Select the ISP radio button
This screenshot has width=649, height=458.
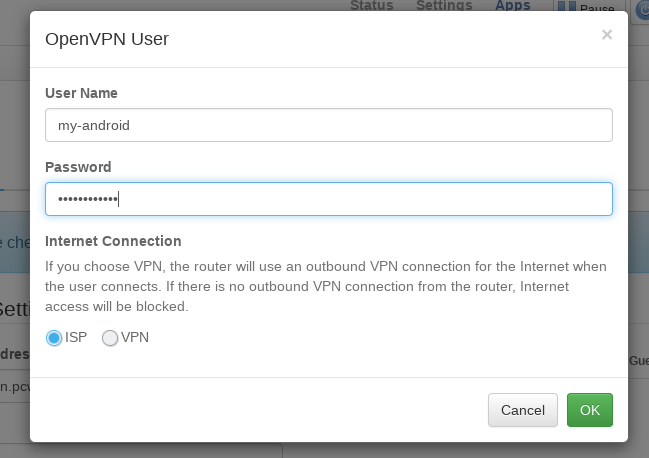tap(54, 338)
